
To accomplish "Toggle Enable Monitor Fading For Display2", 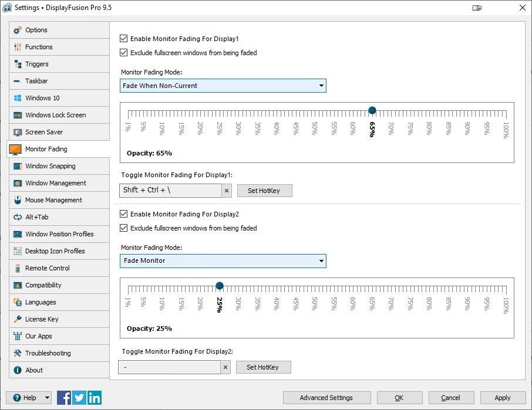I will click(x=123, y=214).
